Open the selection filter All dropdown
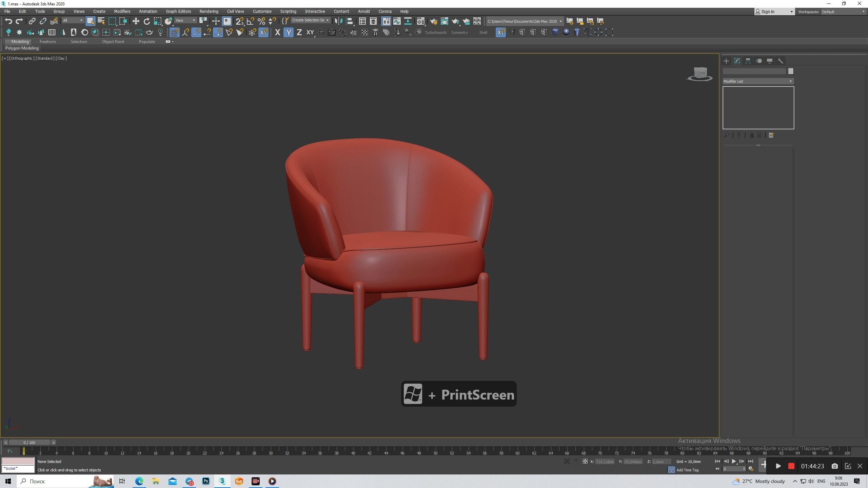 tap(73, 20)
